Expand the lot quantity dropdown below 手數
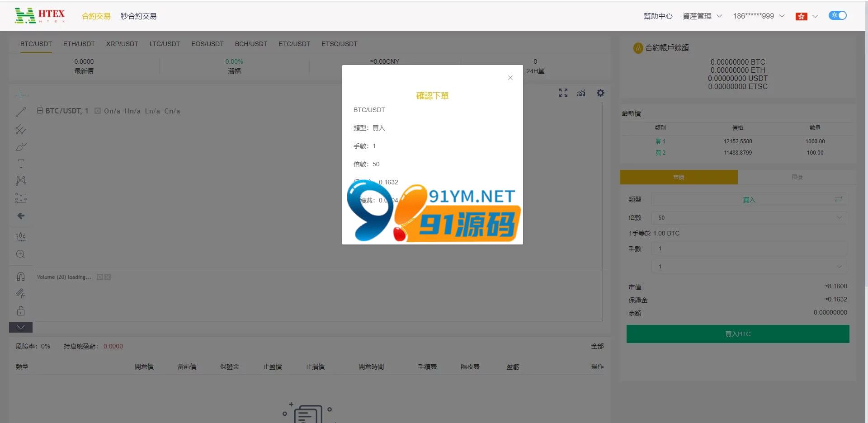868x423 pixels. pyautogui.click(x=749, y=266)
